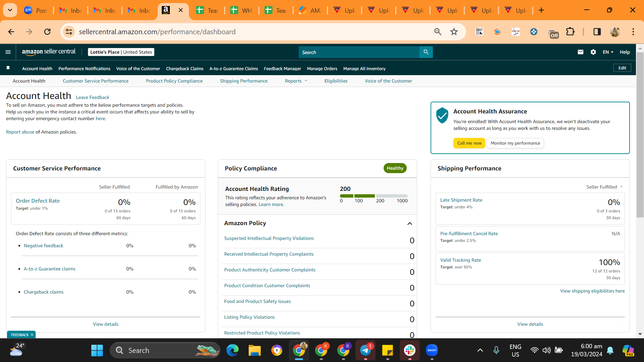644x362 pixels.
Task: Open the Late Shipment Rate link
Action: 461,200
